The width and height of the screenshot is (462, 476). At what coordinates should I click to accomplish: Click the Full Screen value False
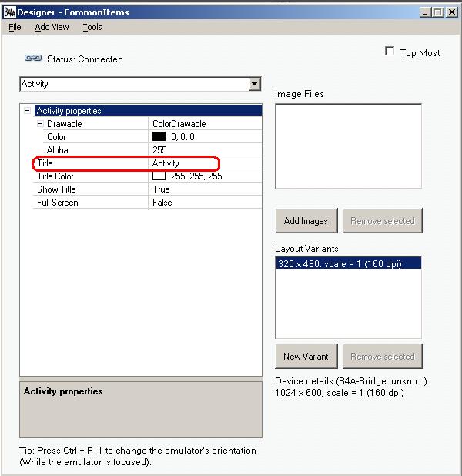tap(162, 203)
